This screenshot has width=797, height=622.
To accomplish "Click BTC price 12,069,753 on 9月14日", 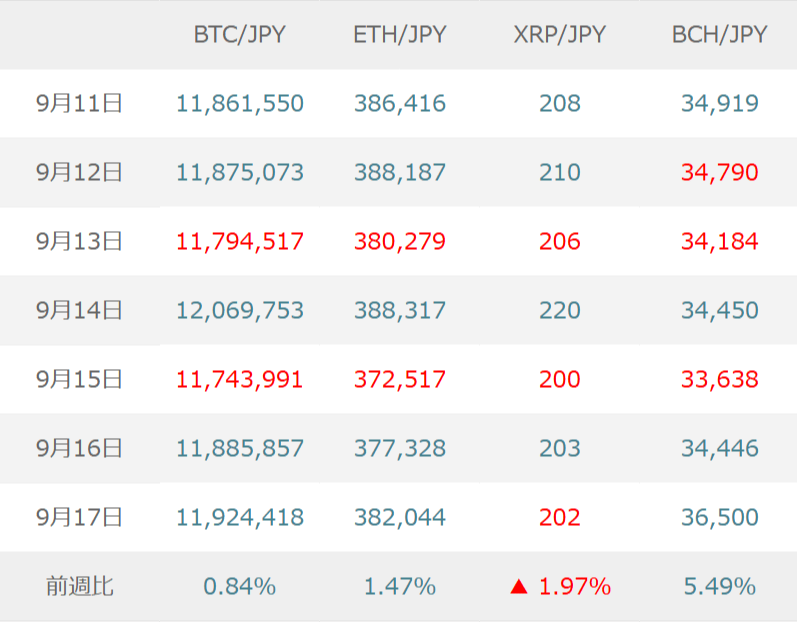I will pyautogui.click(x=240, y=310).
